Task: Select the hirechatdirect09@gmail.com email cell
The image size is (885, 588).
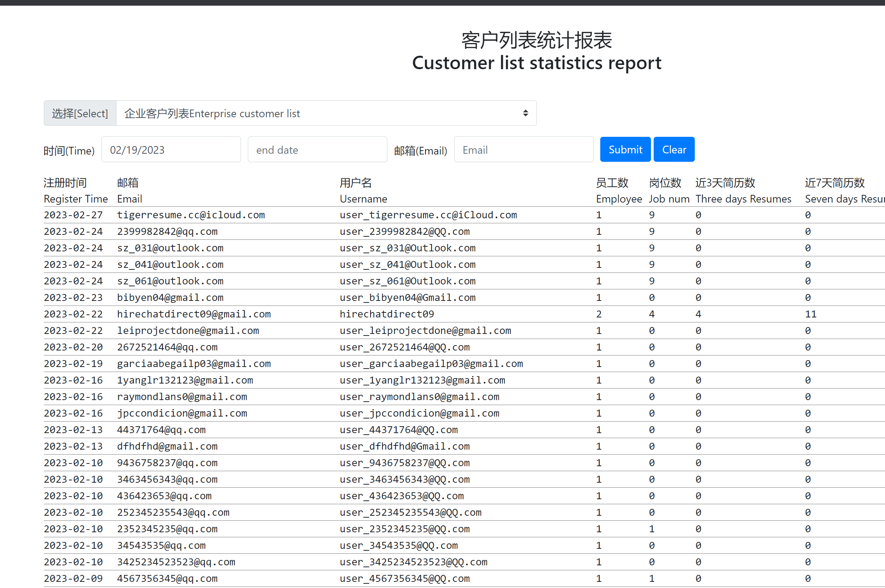Action: tap(194, 314)
